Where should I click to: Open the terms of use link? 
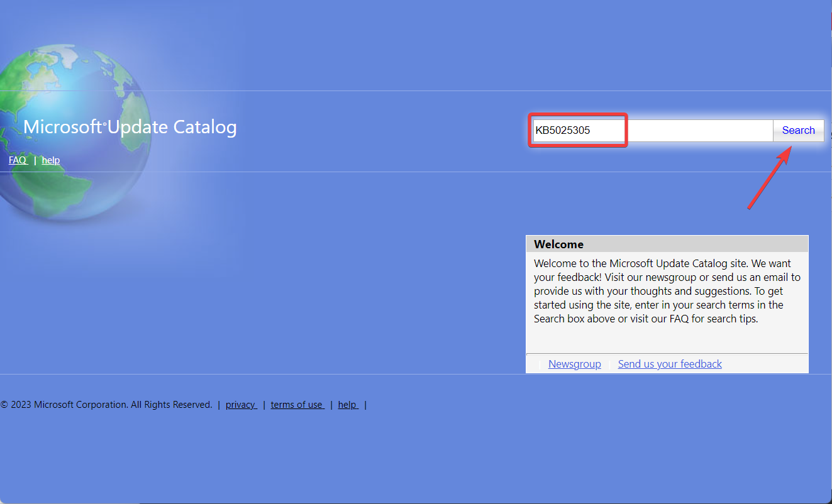(297, 405)
